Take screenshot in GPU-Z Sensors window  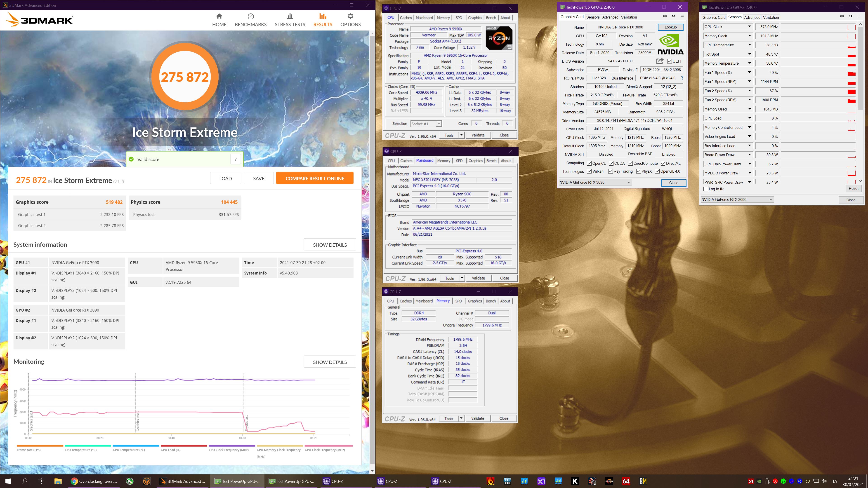842,16
